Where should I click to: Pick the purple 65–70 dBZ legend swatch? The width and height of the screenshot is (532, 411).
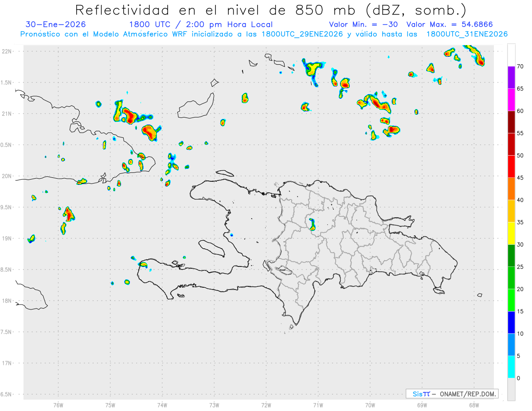point(511,77)
